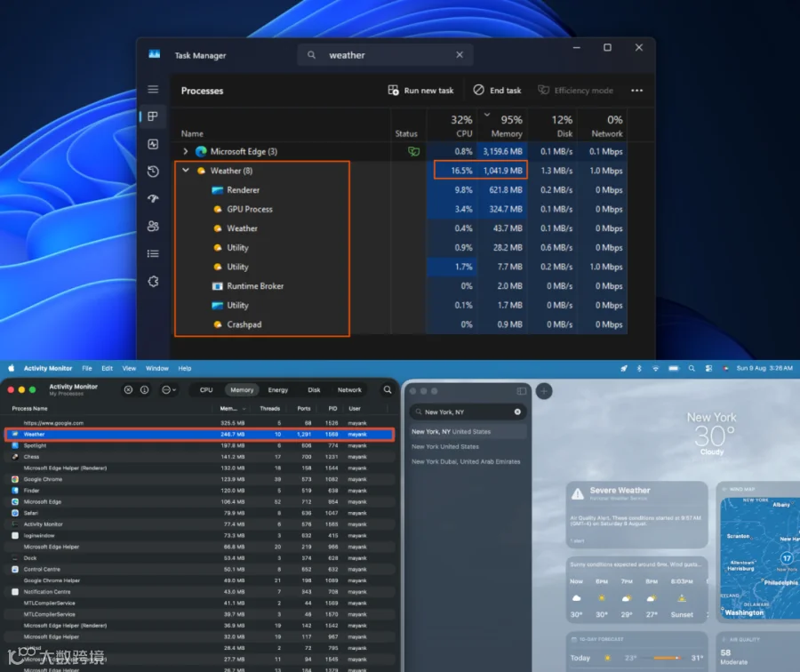This screenshot has height=672, width=800.
Task: Click the Task Manager search magnifier icon
Action: tap(311, 54)
